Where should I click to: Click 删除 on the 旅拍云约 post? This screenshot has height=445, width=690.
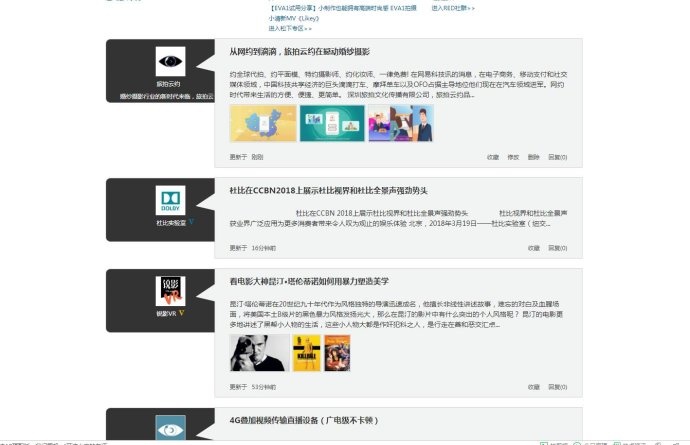533,157
